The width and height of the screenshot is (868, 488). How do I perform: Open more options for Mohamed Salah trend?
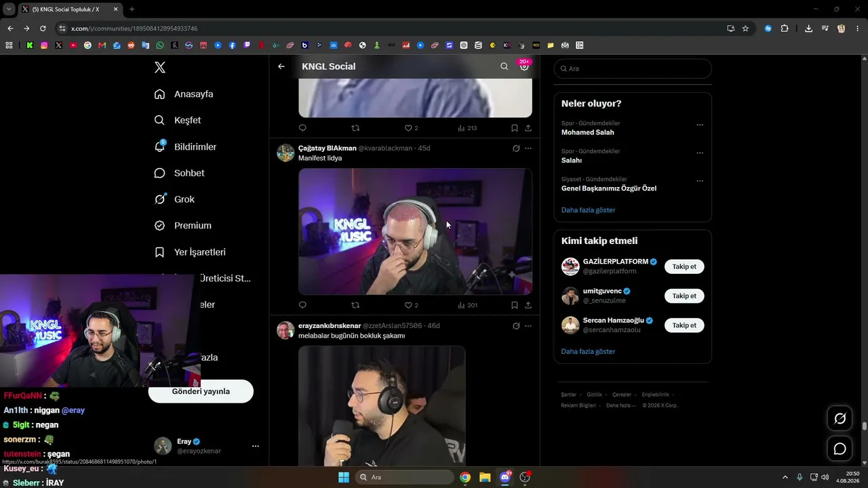coord(700,125)
